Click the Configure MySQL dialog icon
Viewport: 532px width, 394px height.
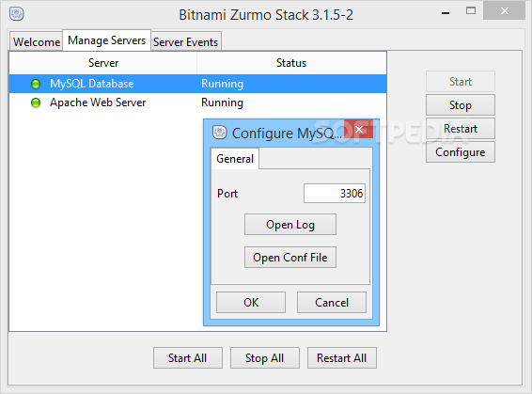coord(219,133)
